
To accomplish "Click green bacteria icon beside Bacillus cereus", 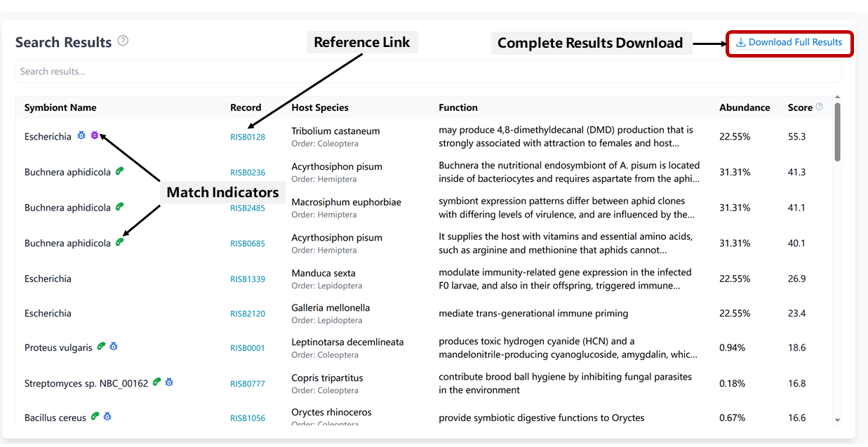I will 95,416.
